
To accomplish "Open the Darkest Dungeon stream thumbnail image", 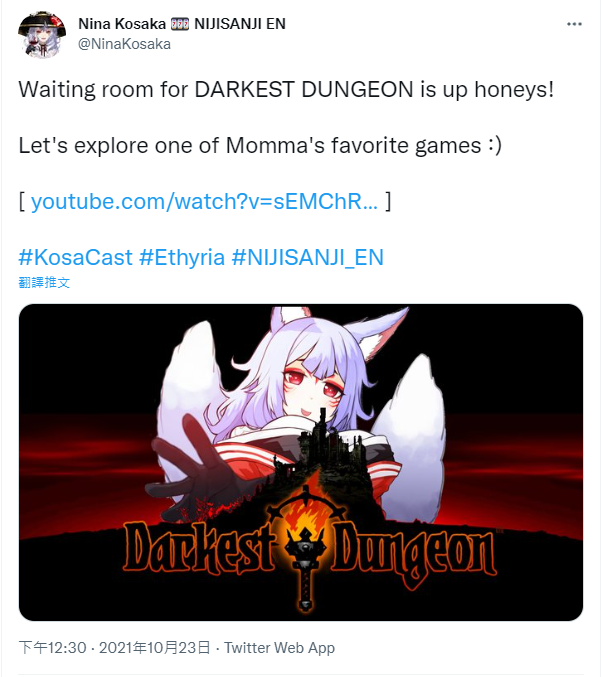I will click(301, 462).
